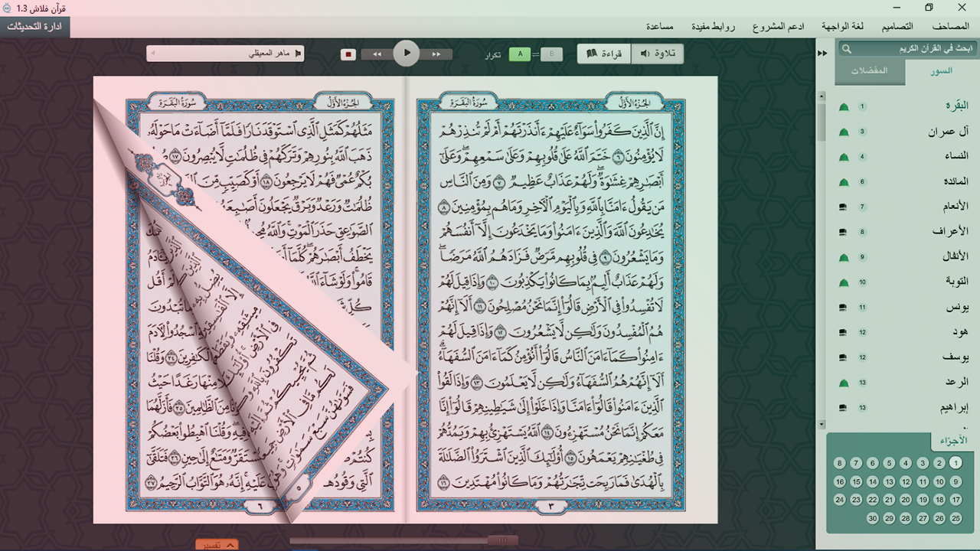Select surah الرعد from the list
Screen dimensions: 980x551
click(x=958, y=382)
